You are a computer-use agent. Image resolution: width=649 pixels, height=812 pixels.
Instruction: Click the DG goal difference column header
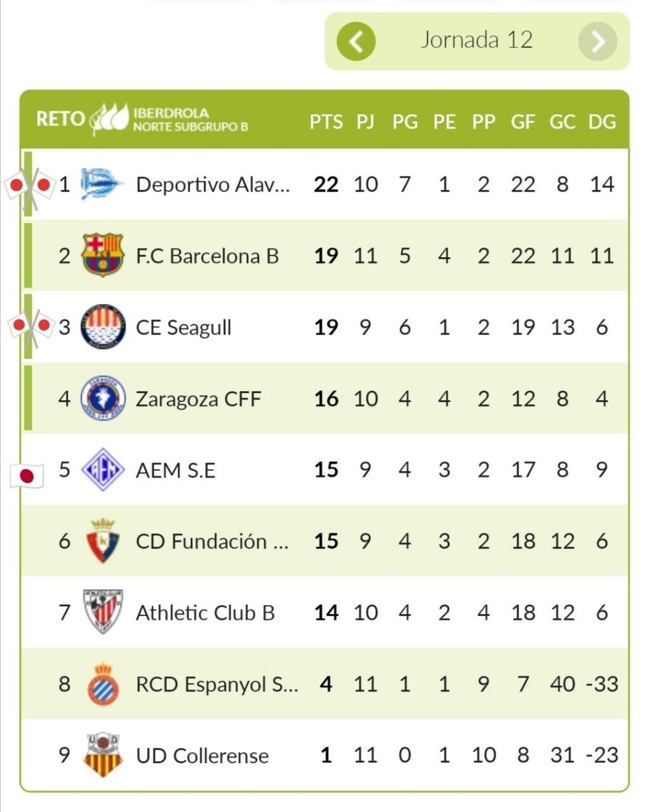[x=602, y=121]
